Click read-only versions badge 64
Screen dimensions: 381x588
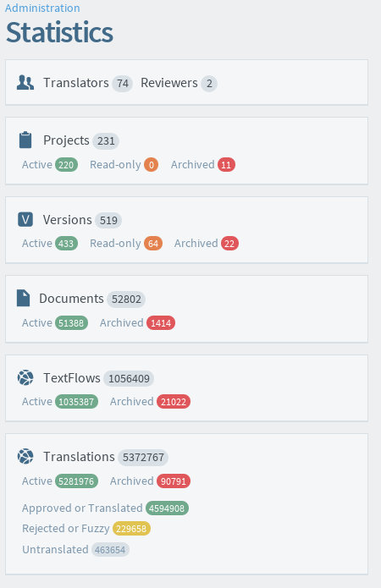153,244
